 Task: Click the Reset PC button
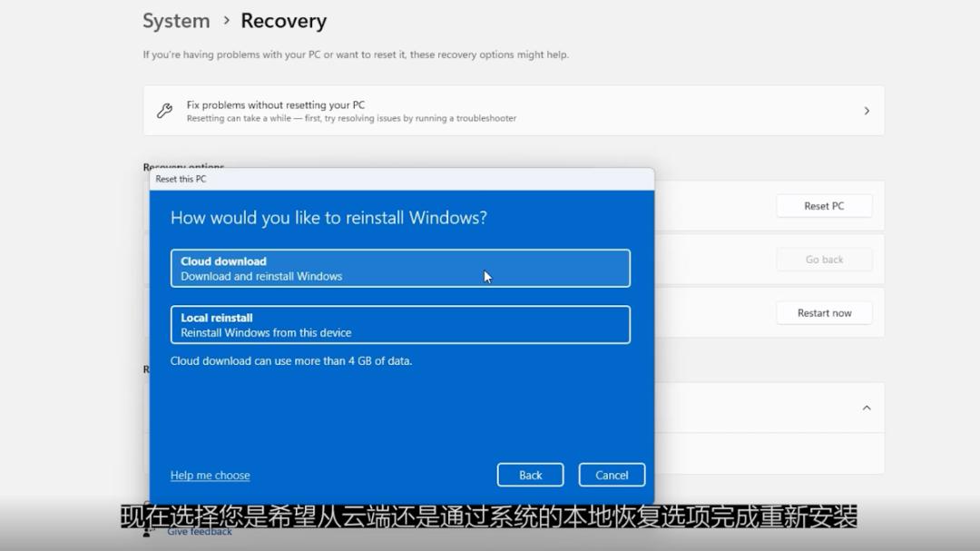click(823, 205)
